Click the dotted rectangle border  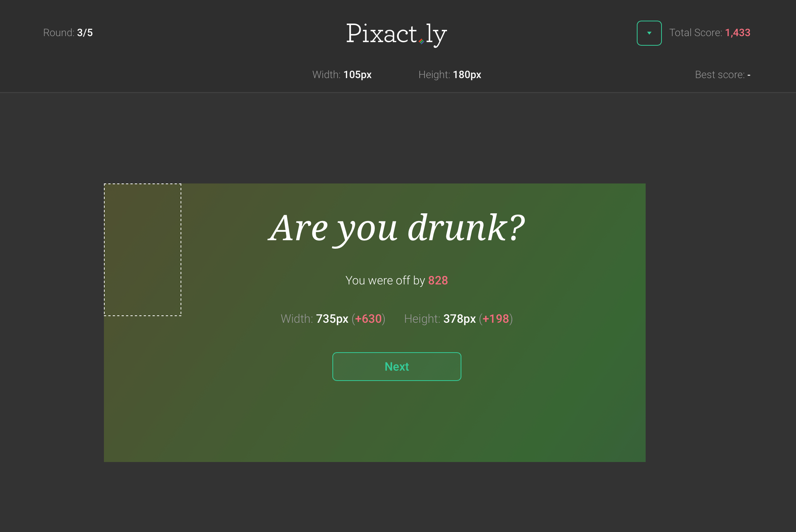click(x=142, y=184)
